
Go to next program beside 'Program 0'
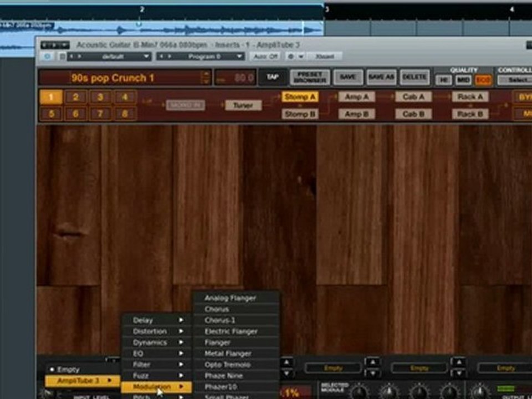170,57
